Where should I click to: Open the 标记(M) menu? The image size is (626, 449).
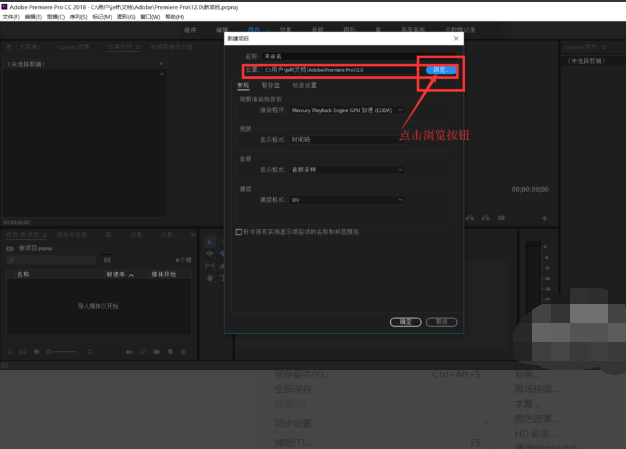point(102,17)
